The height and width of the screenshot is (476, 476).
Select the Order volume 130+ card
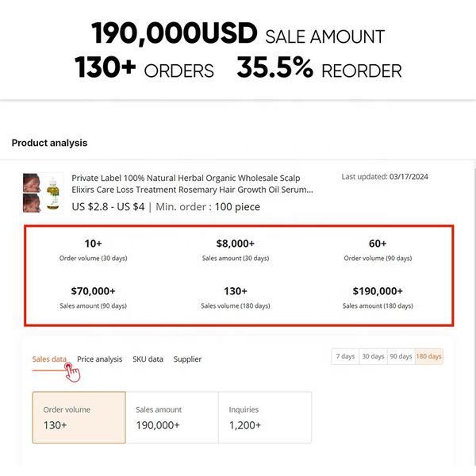[x=79, y=417]
